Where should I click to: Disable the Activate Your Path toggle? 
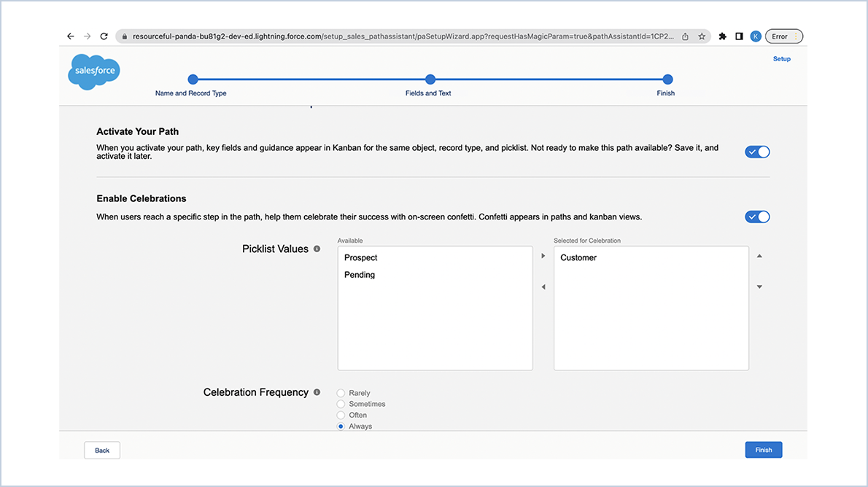(x=757, y=152)
